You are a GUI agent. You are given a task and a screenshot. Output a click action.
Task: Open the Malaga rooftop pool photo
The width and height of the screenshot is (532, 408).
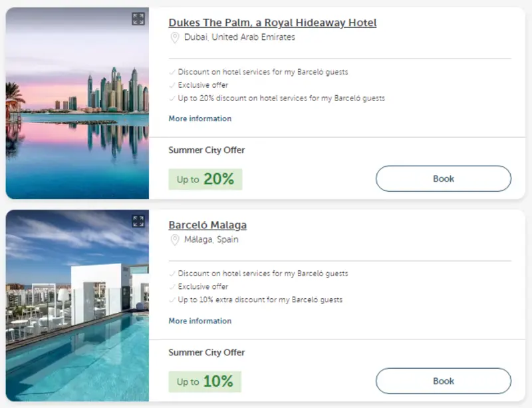[76, 313]
